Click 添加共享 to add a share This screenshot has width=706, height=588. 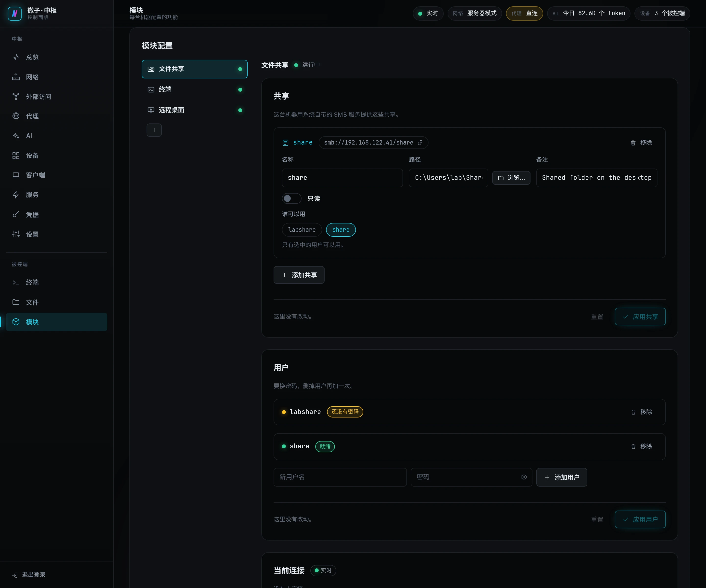tap(299, 275)
